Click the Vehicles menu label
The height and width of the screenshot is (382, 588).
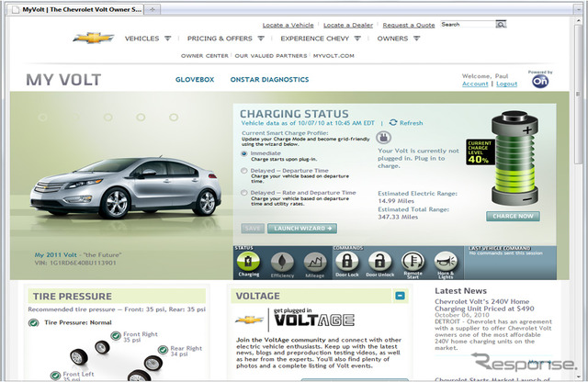click(141, 39)
